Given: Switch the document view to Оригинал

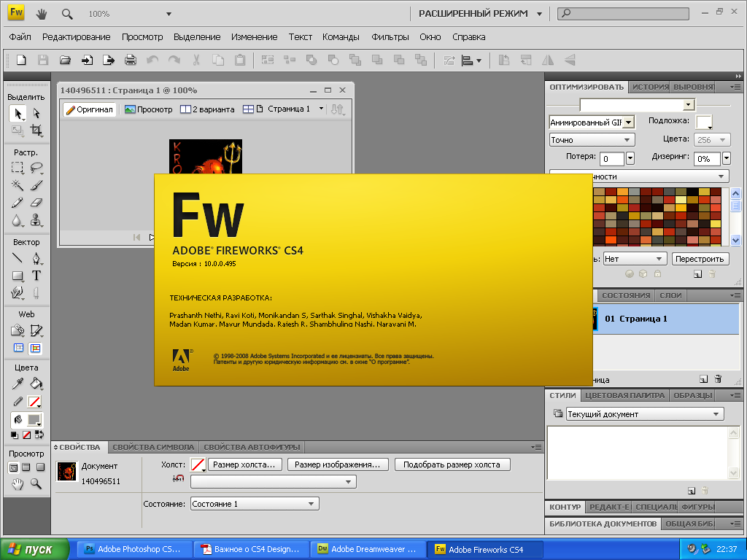Looking at the screenshot, I should [90, 109].
